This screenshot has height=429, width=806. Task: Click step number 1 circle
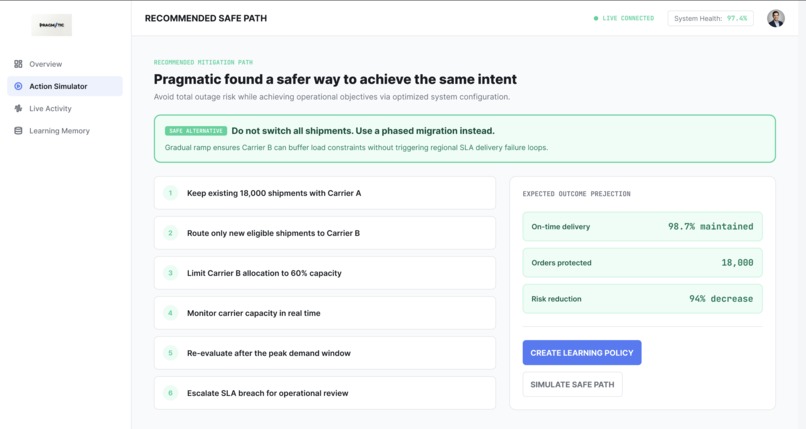[x=171, y=193]
